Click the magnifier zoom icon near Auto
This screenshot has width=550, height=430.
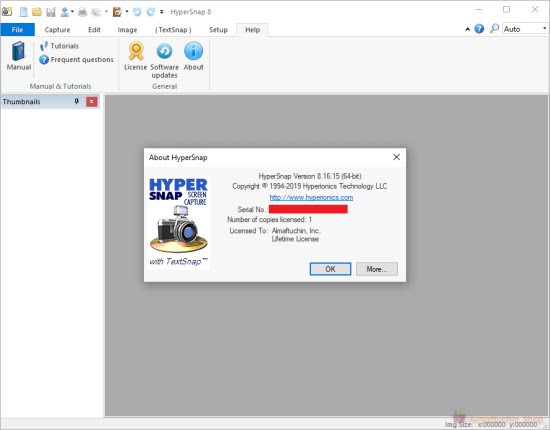[x=494, y=28]
